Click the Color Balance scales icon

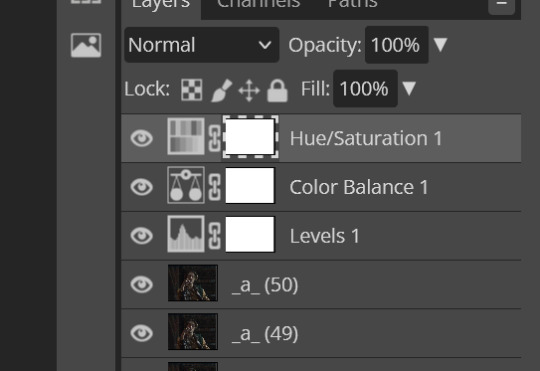[186, 185]
